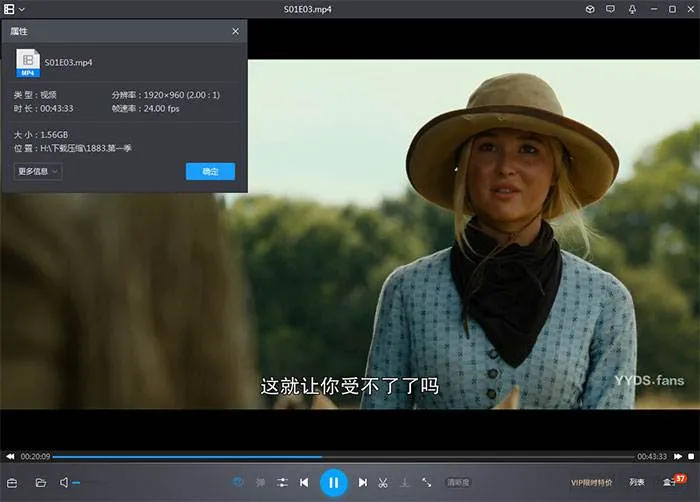
Task: Toggle the blue eye-care mode icon
Action: click(238, 482)
